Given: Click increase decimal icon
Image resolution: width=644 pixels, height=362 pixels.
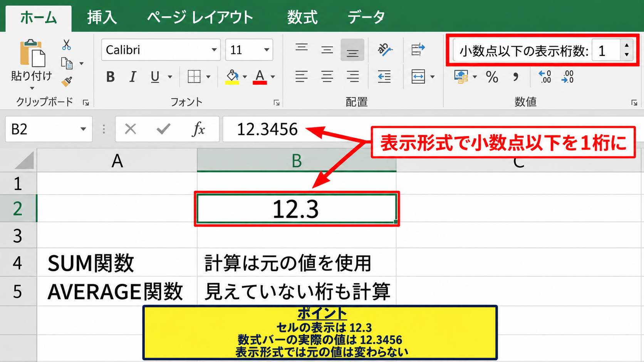Looking at the screenshot, I should tap(545, 77).
